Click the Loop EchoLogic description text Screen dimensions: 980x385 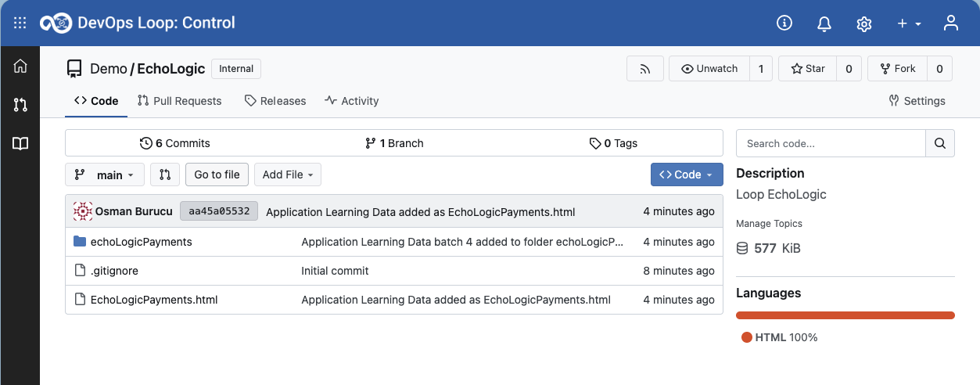[x=781, y=194]
